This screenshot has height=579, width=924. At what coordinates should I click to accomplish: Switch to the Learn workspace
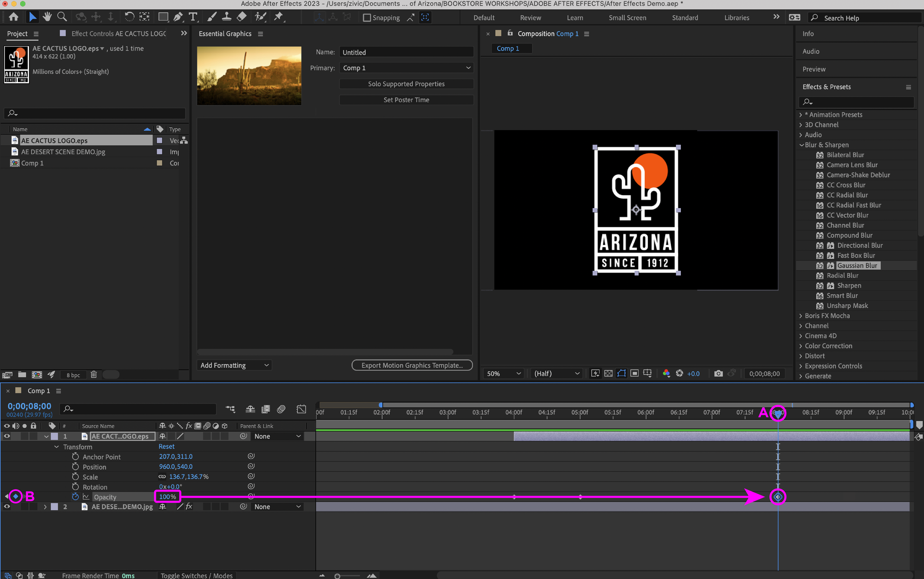574,18
